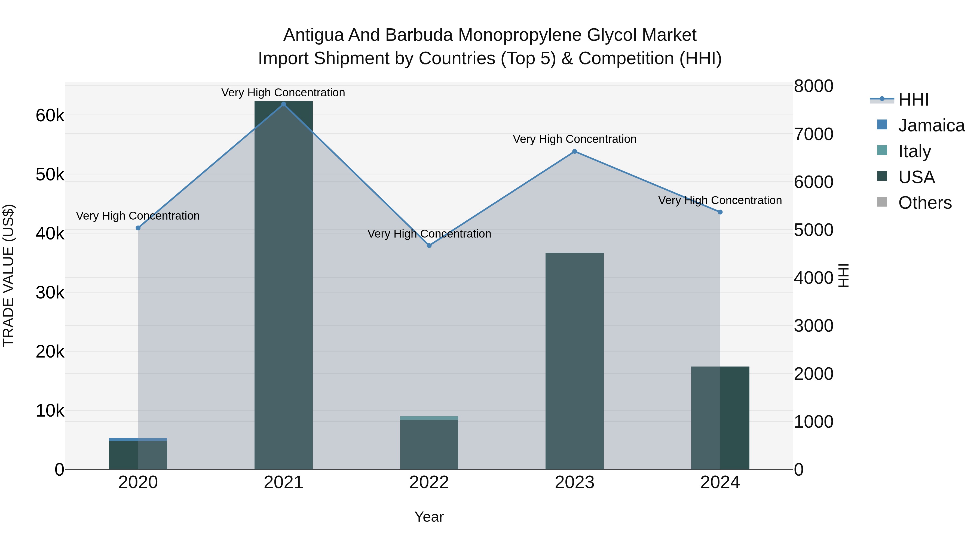Click 2024 Very High Concentration annotation

720,200
